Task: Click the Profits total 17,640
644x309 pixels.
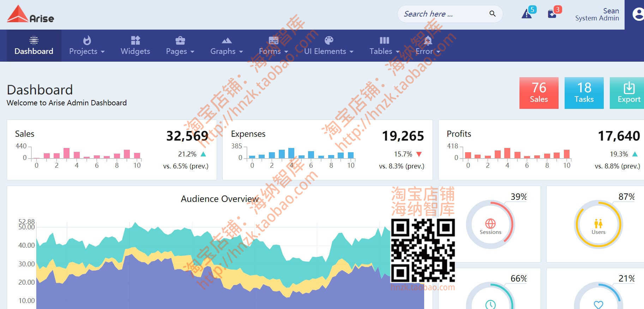Action: coord(619,136)
